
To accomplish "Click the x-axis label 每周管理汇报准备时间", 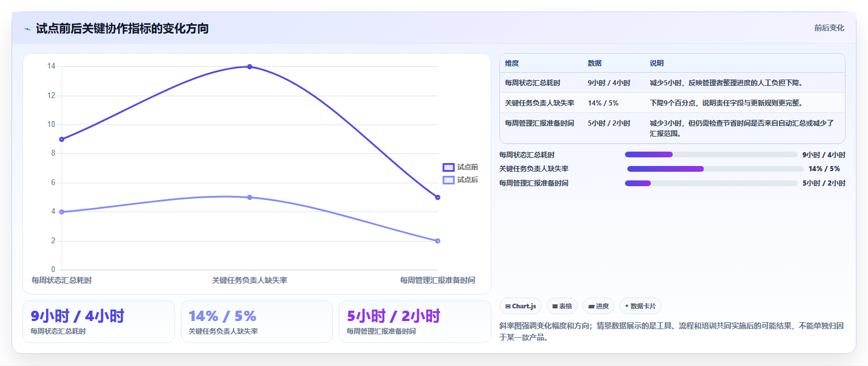I will coord(438,281).
